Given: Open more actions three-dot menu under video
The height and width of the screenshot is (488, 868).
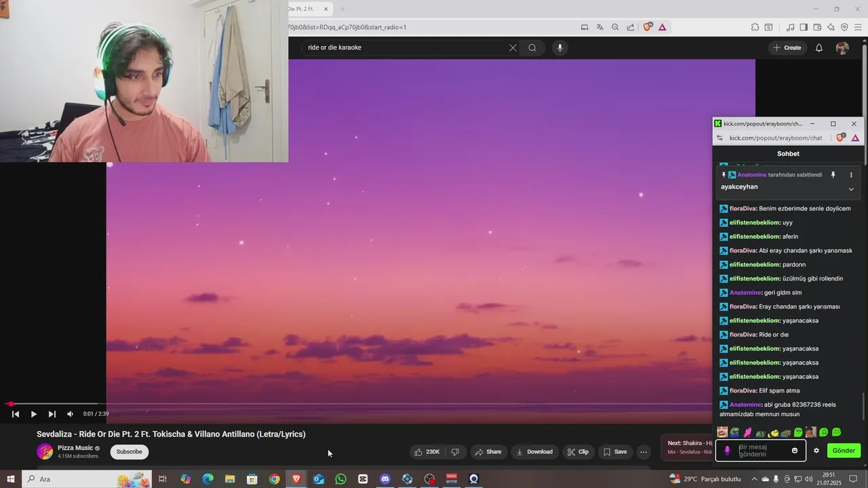Looking at the screenshot, I should coord(644,452).
